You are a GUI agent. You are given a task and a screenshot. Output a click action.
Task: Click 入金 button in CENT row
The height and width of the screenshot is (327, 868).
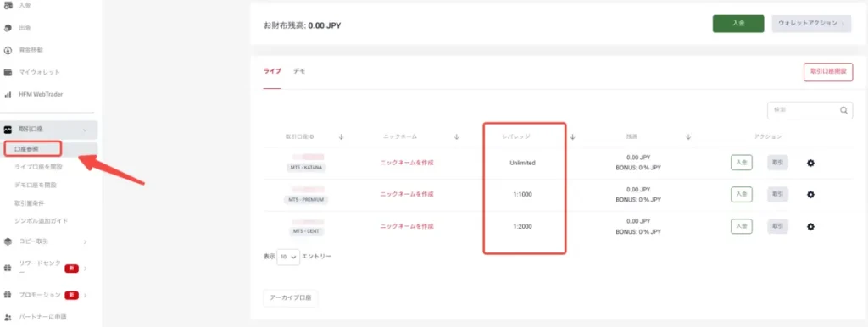(x=741, y=226)
